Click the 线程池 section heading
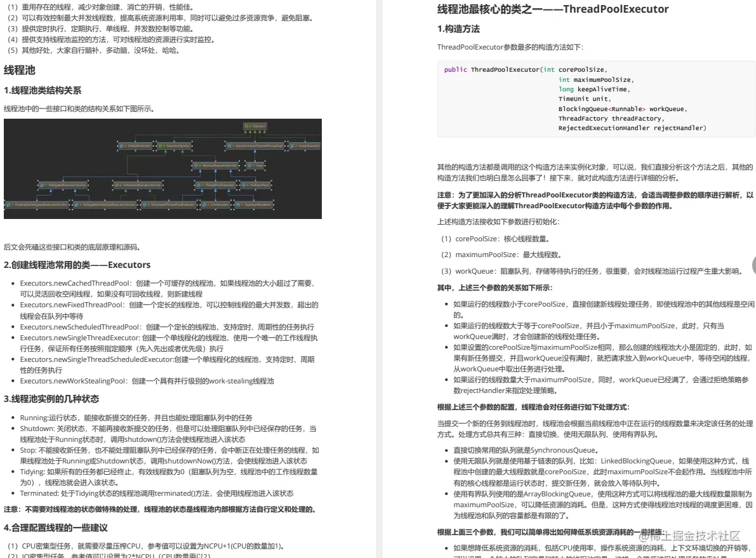This screenshot has height=558, width=756. 20,70
